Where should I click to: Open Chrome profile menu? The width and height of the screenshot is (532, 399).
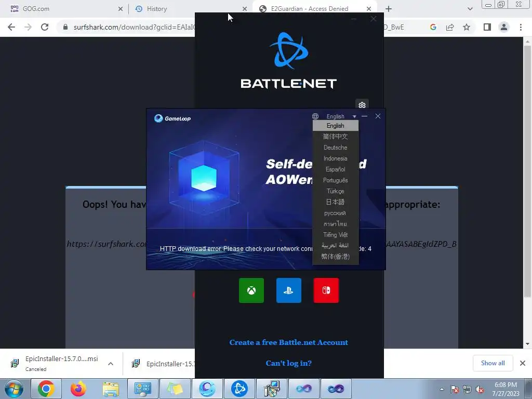(x=504, y=27)
